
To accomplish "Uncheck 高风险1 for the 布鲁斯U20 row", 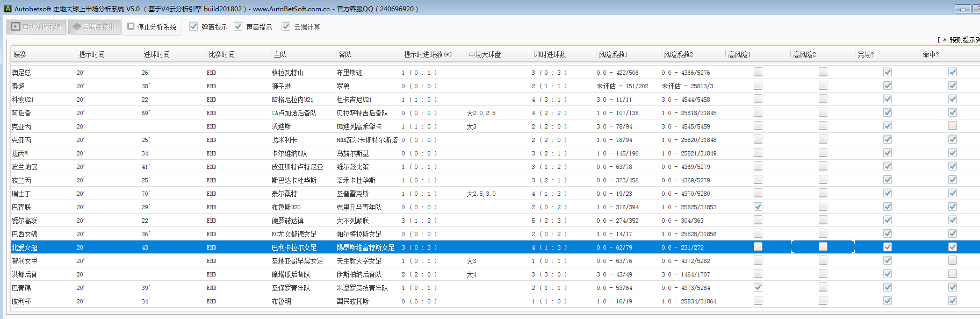I will (x=758, y=207).
